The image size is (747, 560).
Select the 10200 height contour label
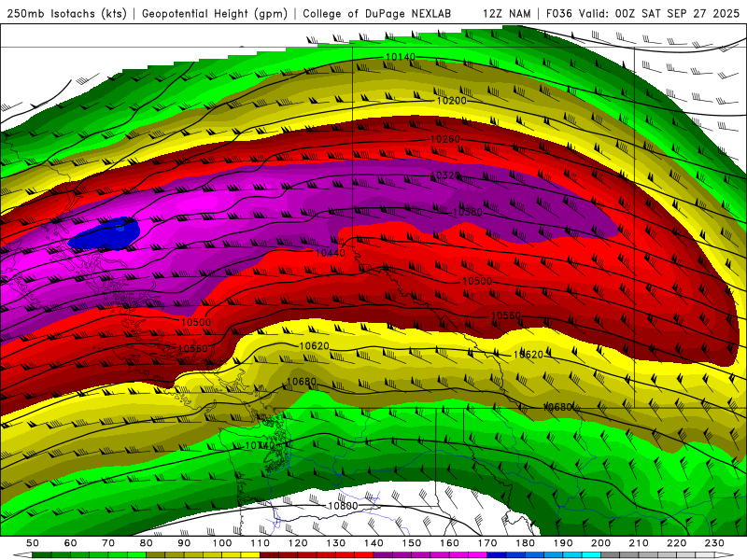click(x=452, y=101)
